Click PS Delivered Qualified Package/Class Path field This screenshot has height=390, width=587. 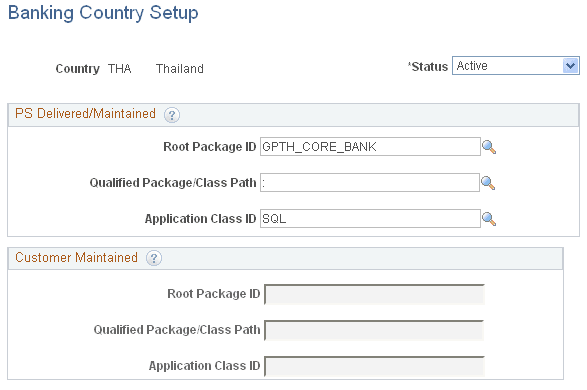(370, 183)
